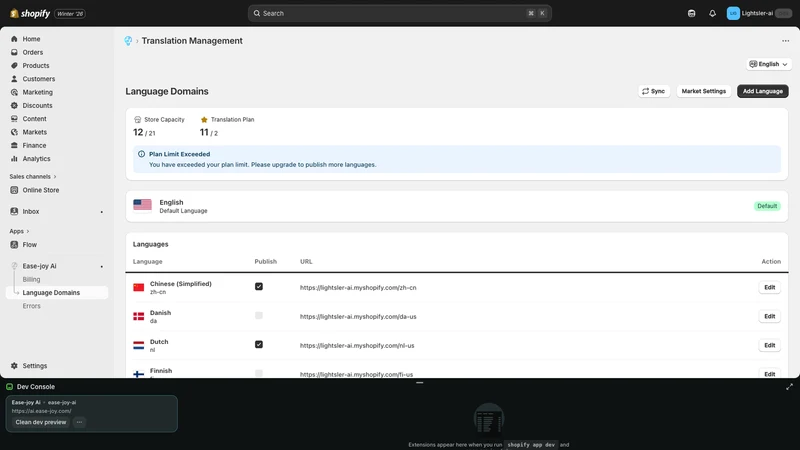Click the Finance sidebar icon
Screen dimensions: 800x450
[14, 145]
